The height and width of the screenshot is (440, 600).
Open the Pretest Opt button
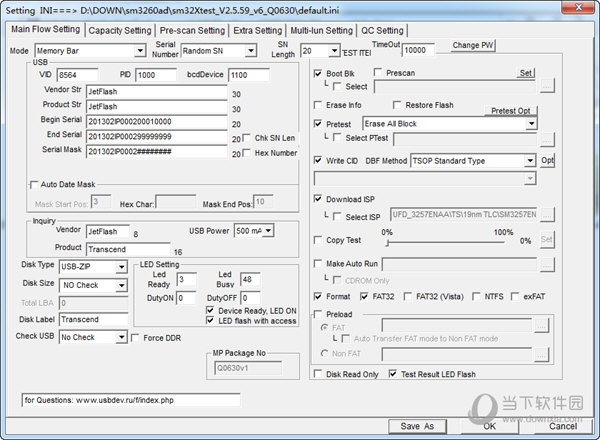pyautogui.click(x=510, y=111)
